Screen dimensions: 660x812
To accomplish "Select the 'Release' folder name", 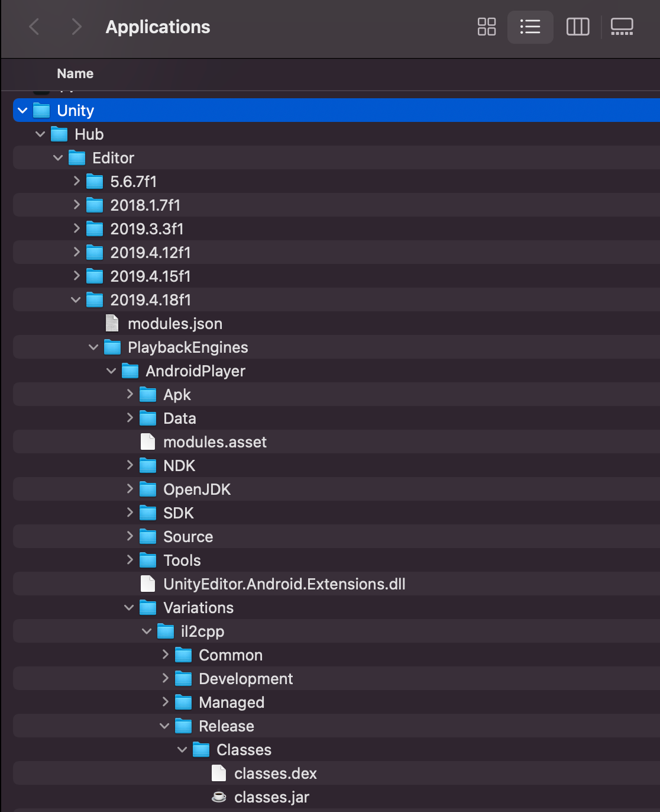I will tap(227, 726).
